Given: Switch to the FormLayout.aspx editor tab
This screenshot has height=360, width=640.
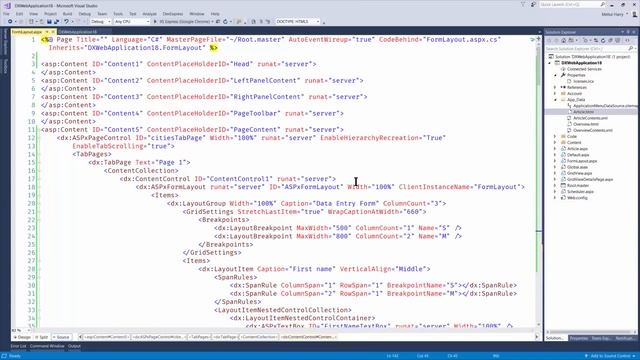Looking at the screenshot, I should (x=27, y=32).
